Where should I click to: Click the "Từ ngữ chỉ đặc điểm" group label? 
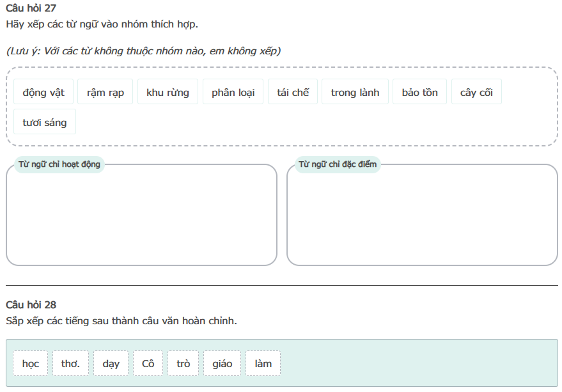(338, 164)
